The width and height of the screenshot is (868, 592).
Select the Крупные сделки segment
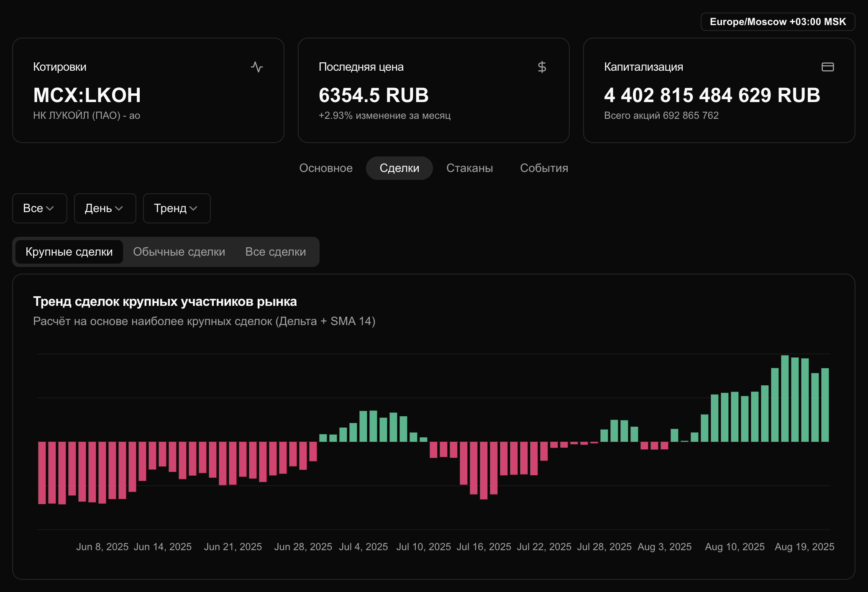click(69, 252)
